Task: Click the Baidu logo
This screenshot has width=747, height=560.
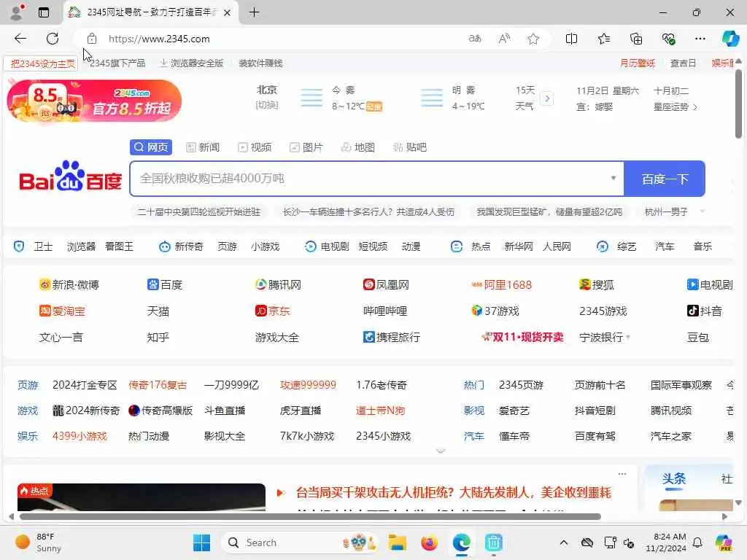Action: [70, 177]
